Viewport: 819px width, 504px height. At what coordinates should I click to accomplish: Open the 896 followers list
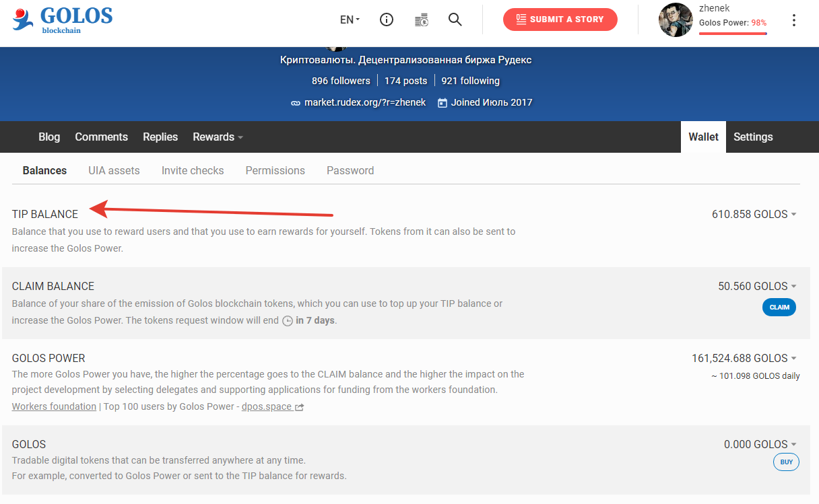click(341, 81)
